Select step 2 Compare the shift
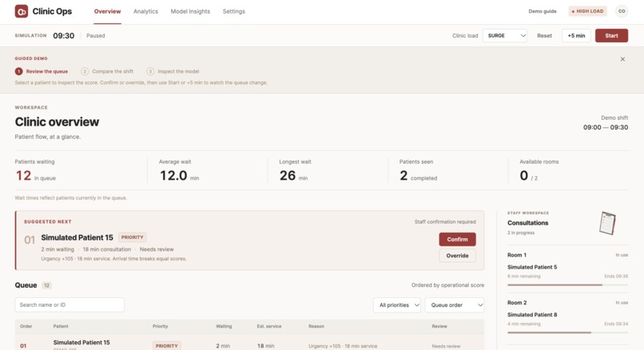Image resolution: width=644 pixels, height=350 pixels. [x=107, y=71]
